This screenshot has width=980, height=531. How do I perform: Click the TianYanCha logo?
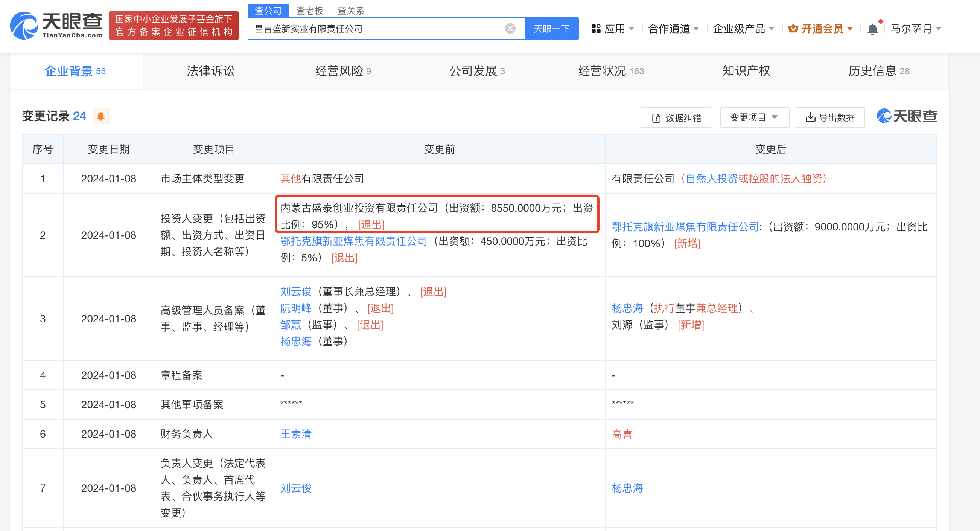pyautogui.click(x=56, y=26)
